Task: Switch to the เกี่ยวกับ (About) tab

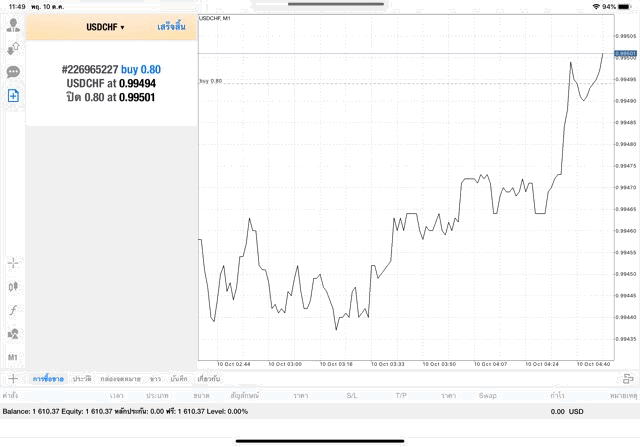Action: (208, 379)
